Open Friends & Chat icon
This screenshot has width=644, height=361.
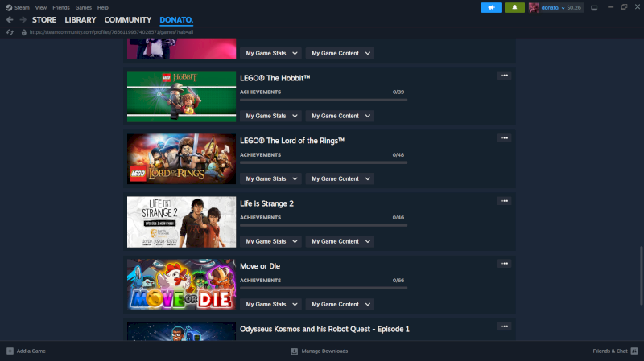[634, 351]
